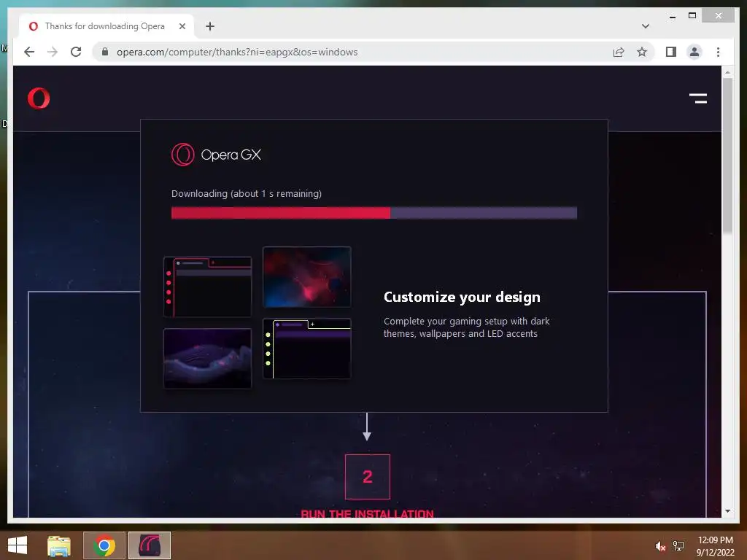Click the Run the Installation step label

tap(368, 513)
